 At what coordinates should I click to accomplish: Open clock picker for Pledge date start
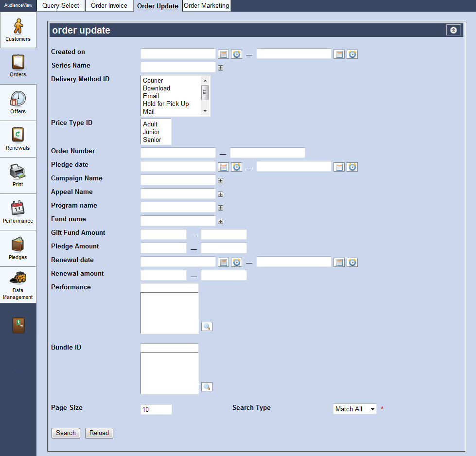[236, 167]
